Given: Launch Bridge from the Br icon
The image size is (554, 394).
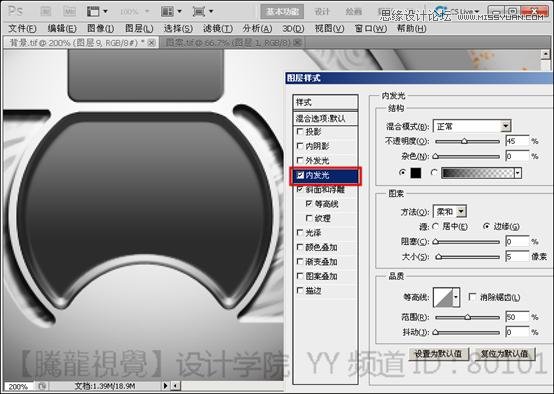Looking at the screenshot, I should coord(46,11).
